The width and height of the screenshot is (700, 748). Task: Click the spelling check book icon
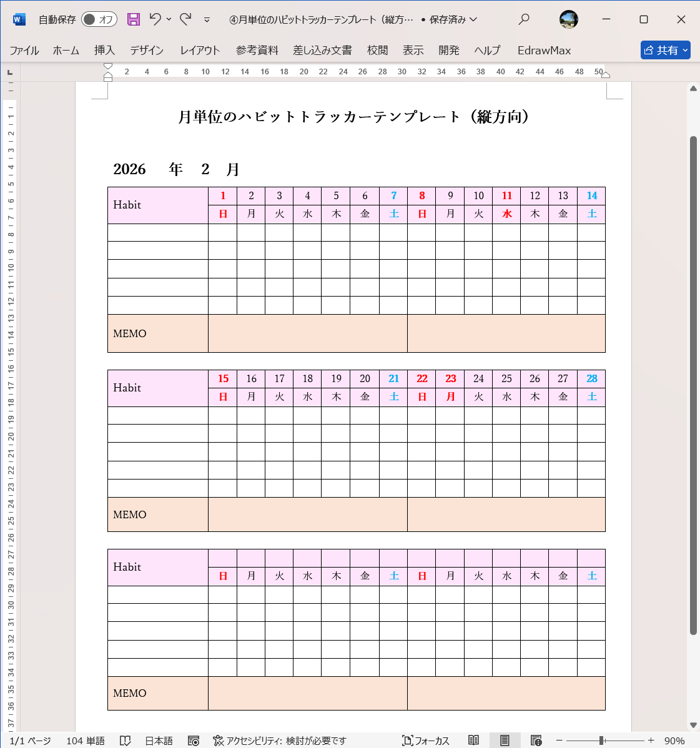click(x=126, y=741)
